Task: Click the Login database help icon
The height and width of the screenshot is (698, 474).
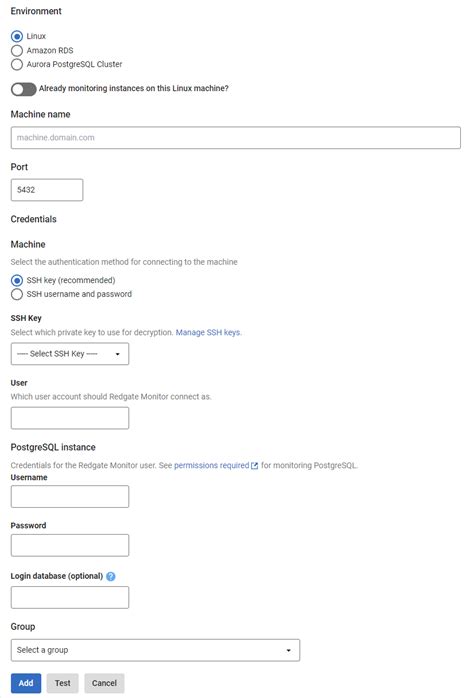Action: (111, 576)
